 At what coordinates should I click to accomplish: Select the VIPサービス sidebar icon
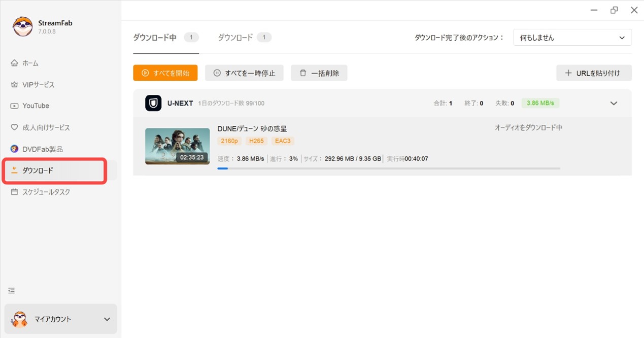pos(32,84)
